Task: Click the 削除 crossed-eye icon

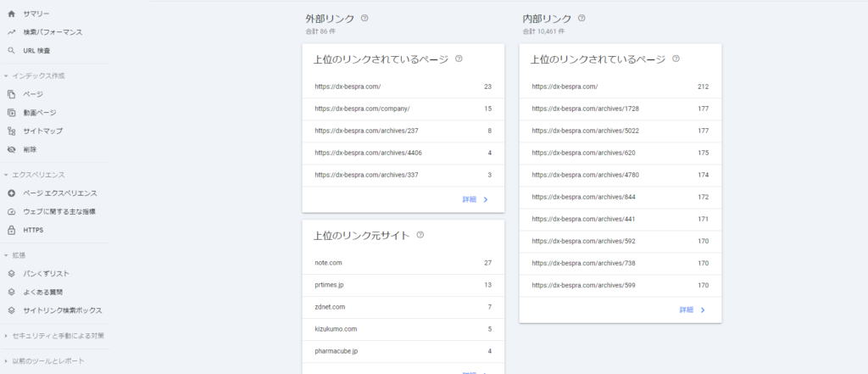Action: pos(11,149)
